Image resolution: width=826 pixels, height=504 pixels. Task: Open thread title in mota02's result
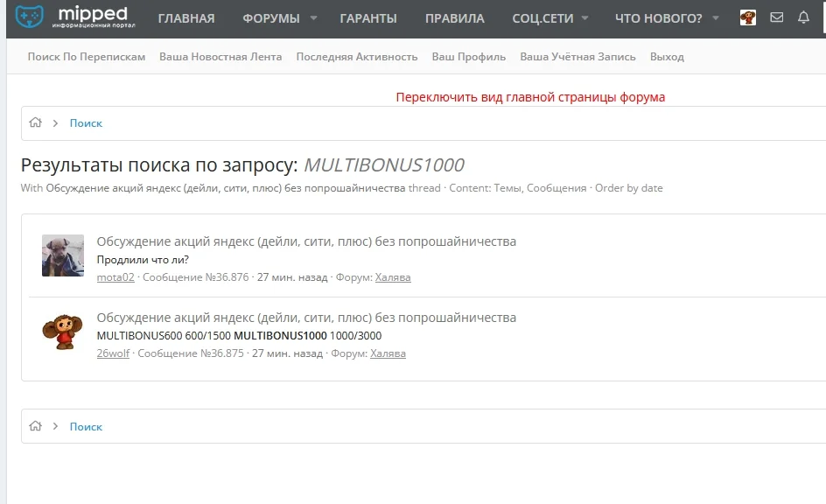306,241
